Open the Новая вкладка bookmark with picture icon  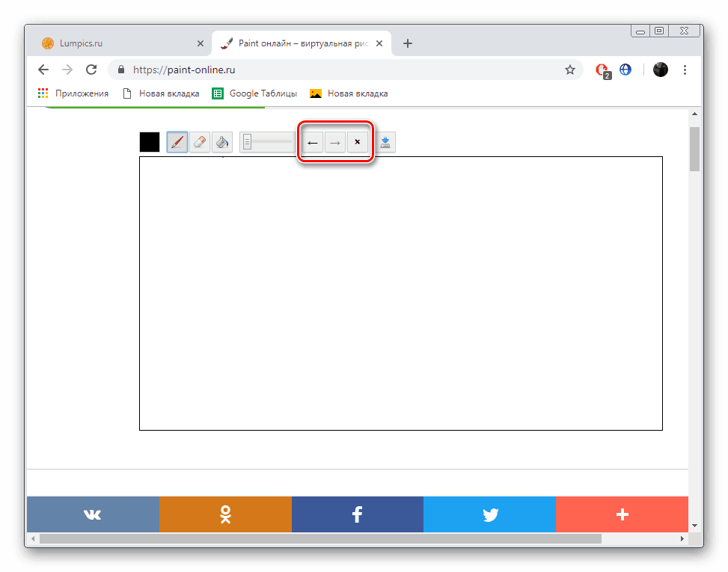[349, 93]
